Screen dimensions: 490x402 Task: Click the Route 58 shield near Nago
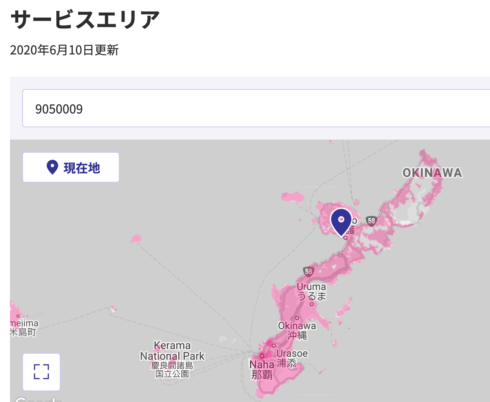click(371, 221)
